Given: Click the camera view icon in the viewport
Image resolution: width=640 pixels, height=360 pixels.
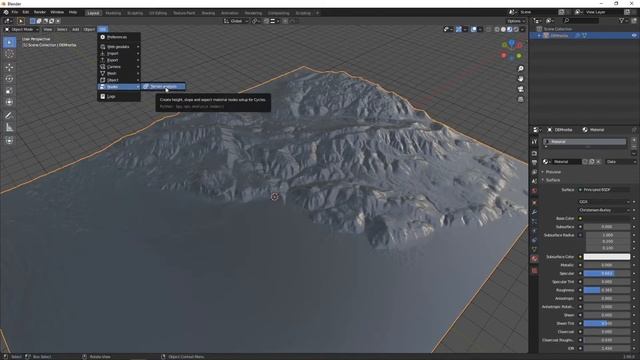Looking at the screenshot, I should (520, 89).
